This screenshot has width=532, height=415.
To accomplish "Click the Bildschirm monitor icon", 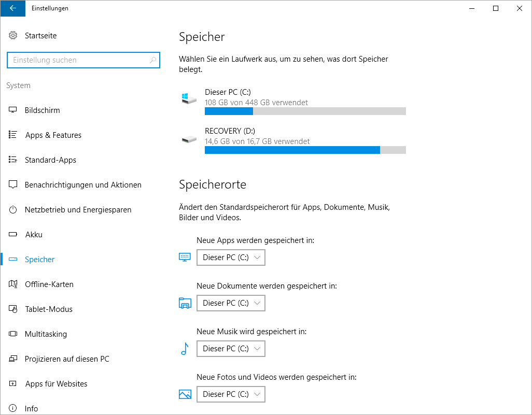I will click(x=13, y=110).
